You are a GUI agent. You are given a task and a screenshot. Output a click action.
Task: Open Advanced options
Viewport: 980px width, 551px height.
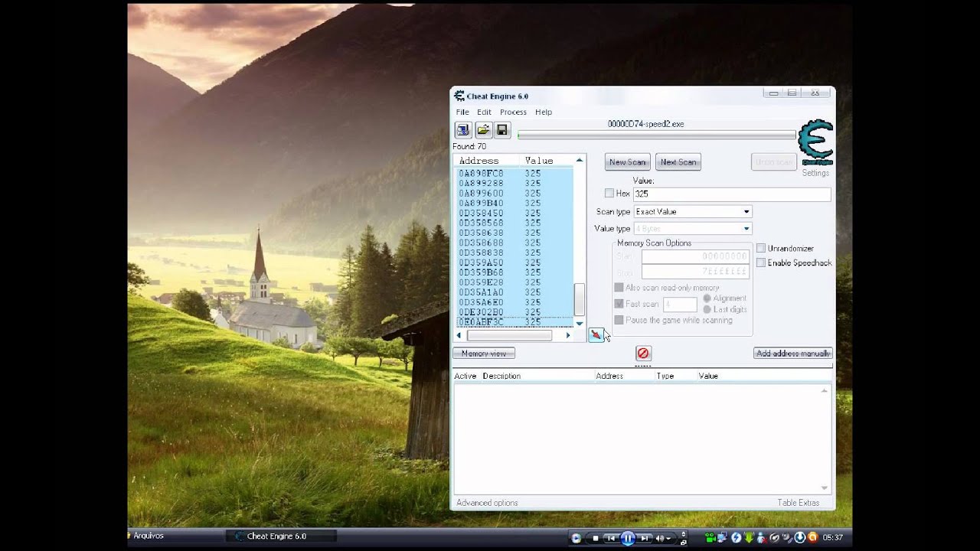(487, 503)
